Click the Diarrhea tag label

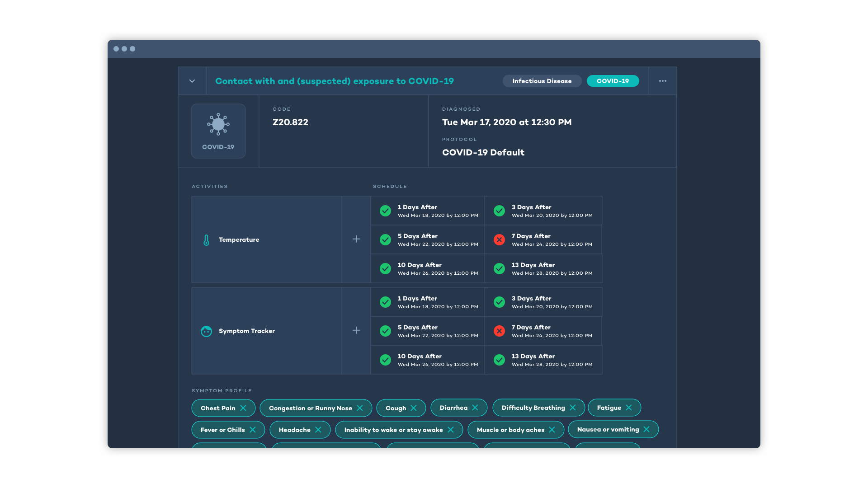tap(453, 408)
